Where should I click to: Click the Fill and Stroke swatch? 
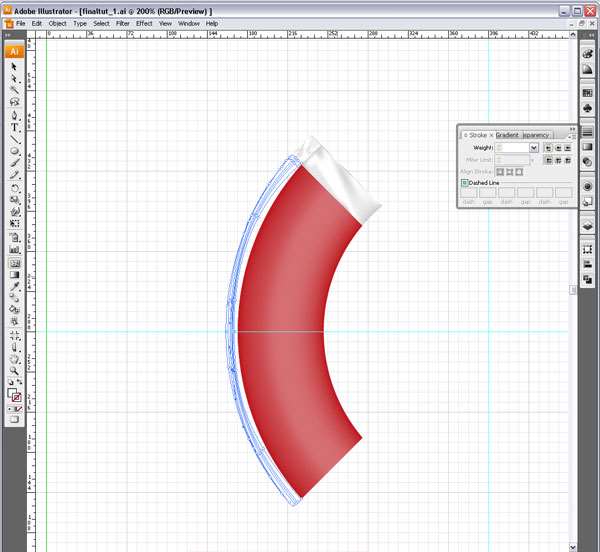point(14,396)
